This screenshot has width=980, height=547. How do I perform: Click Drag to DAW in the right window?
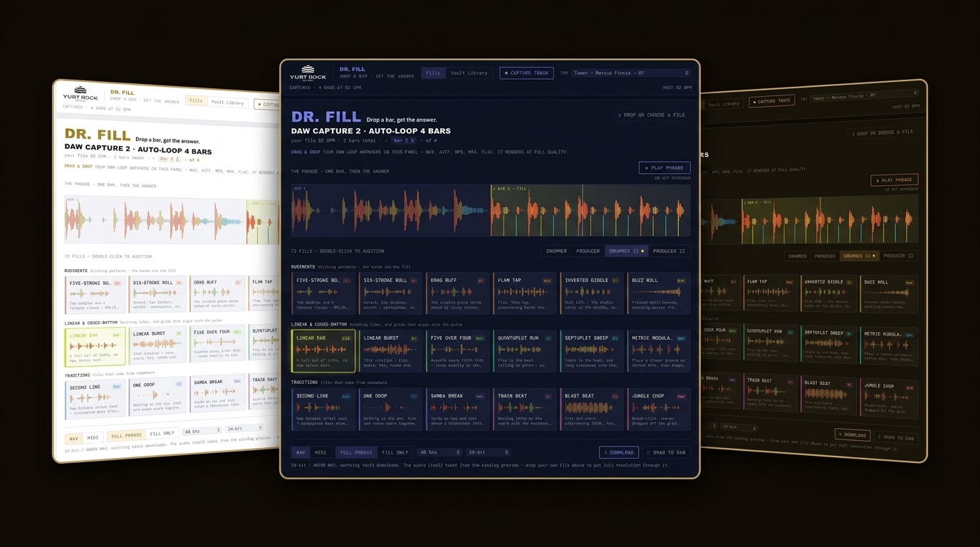(897, 438)
